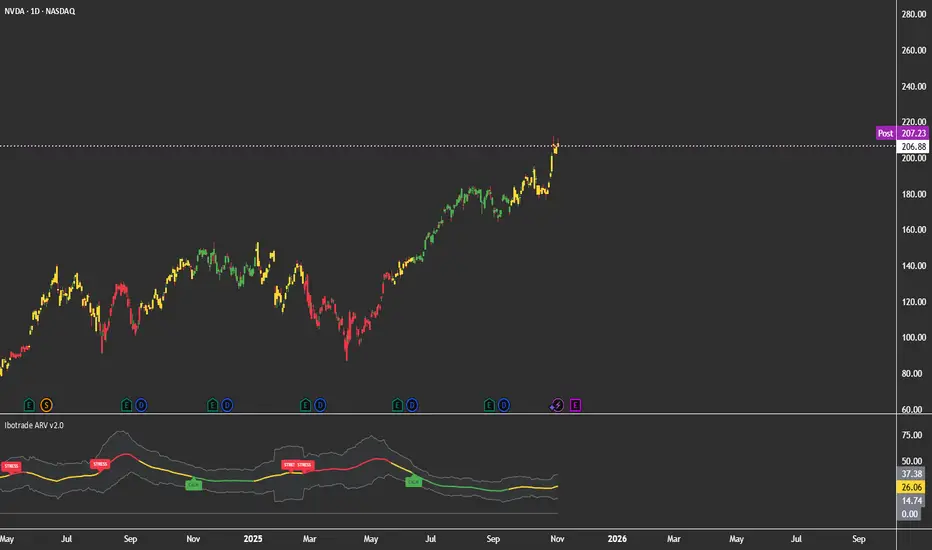The image size is (932, 550).
Task: Click the 0.00 indicator scale label
Action: pyautogui.click(x=910, y=514)
